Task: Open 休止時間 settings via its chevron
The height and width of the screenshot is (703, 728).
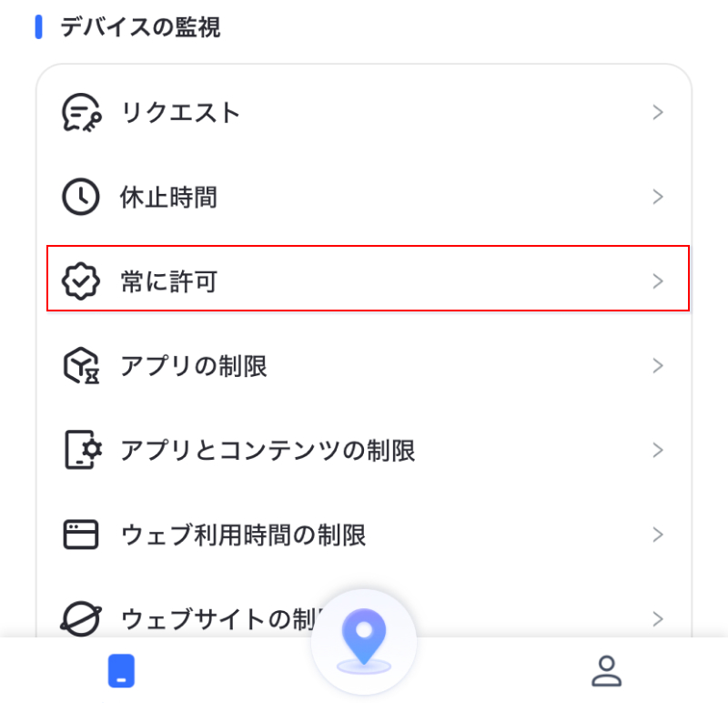Action: [658, 196]
